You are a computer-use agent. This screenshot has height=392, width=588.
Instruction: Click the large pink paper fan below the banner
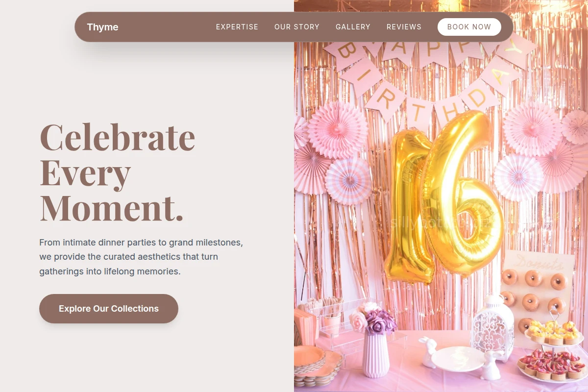click(338, 130)
